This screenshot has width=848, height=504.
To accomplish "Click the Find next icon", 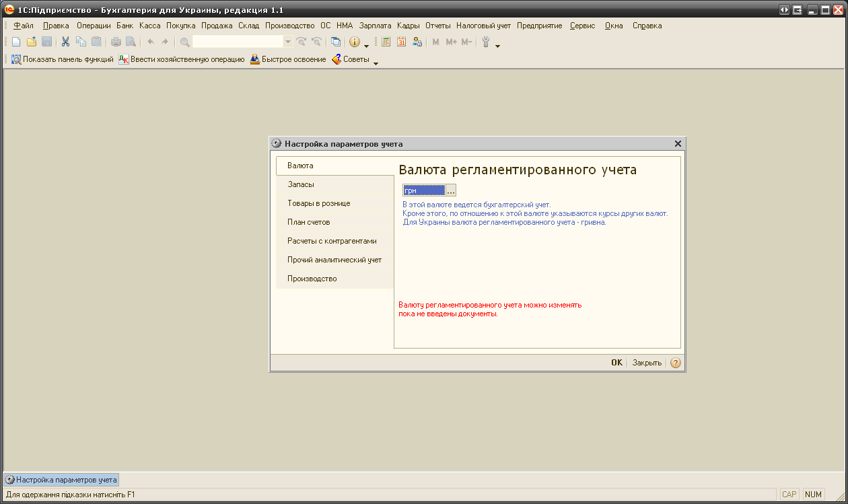I will point(302,42).
